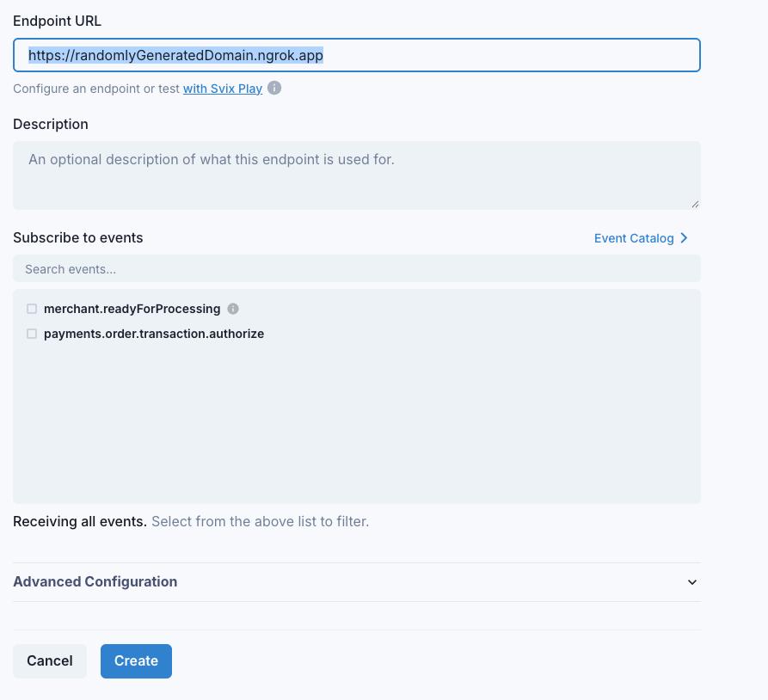
Task: Click the Create button
Action: 136,660
